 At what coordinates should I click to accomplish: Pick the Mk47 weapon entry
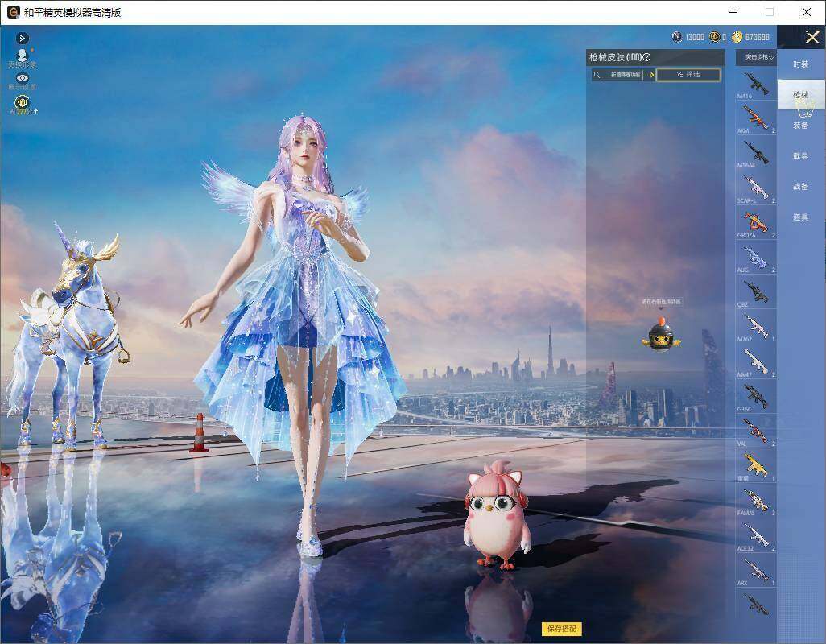[756, 361]
